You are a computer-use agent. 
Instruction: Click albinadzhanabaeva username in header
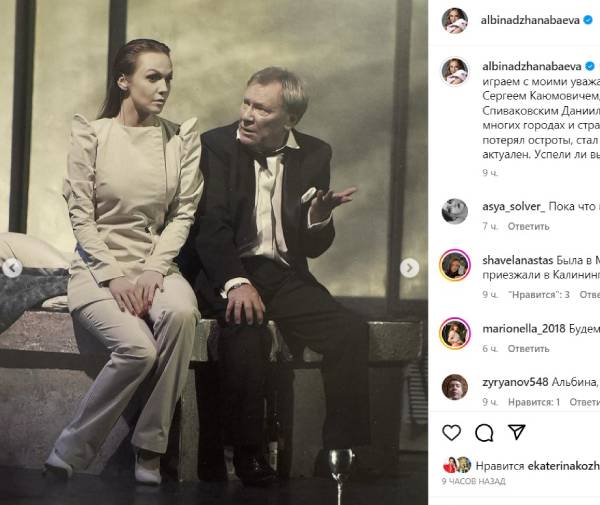[530, 21]
